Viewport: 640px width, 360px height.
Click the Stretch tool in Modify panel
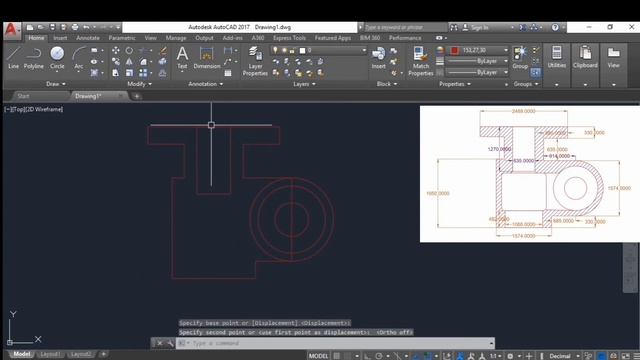tap(116, 73)
